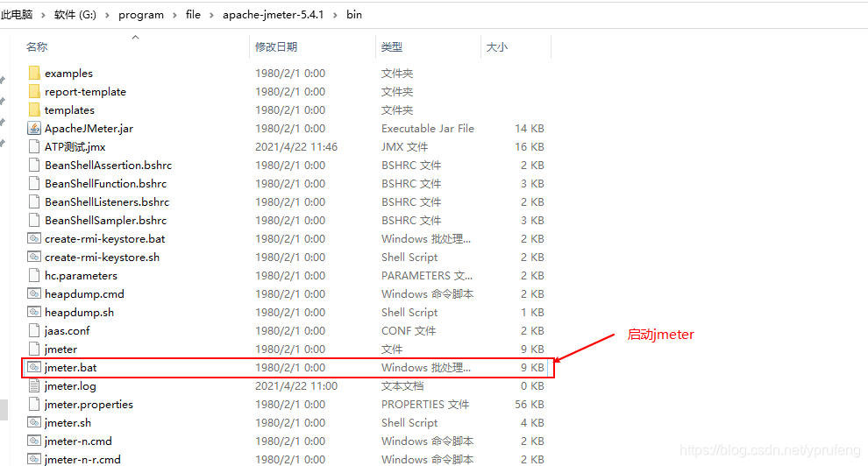Image resolution: width=868 pixels, height=466 pixels.
Task: Jump to file folder breadcrumb
Action: click(193, 14)
